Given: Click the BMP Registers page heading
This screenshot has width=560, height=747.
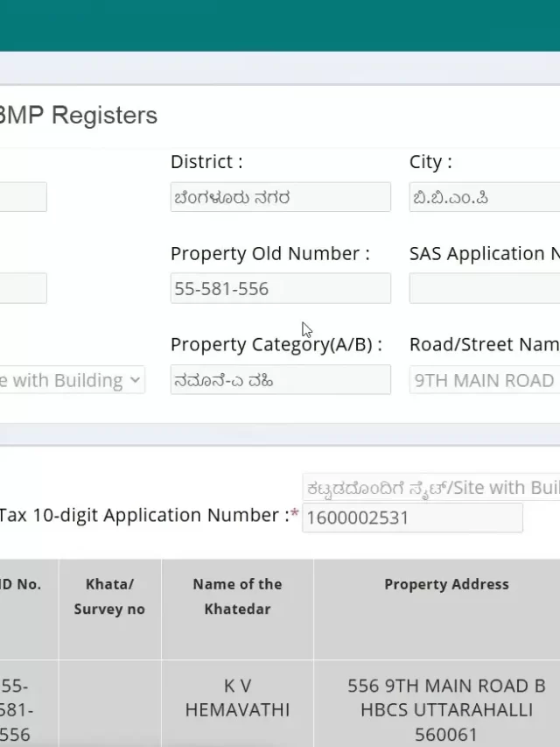Looking at the screenshot, I should pos(78,116).
